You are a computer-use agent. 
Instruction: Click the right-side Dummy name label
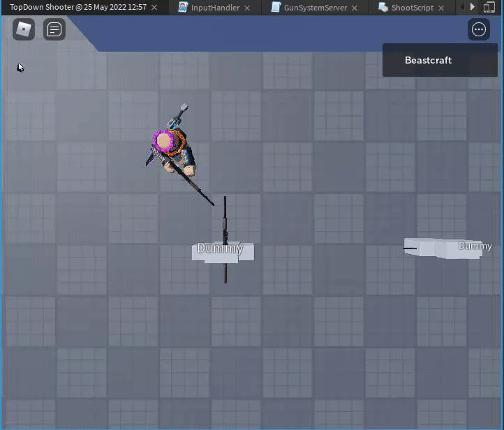coord(475,246)
